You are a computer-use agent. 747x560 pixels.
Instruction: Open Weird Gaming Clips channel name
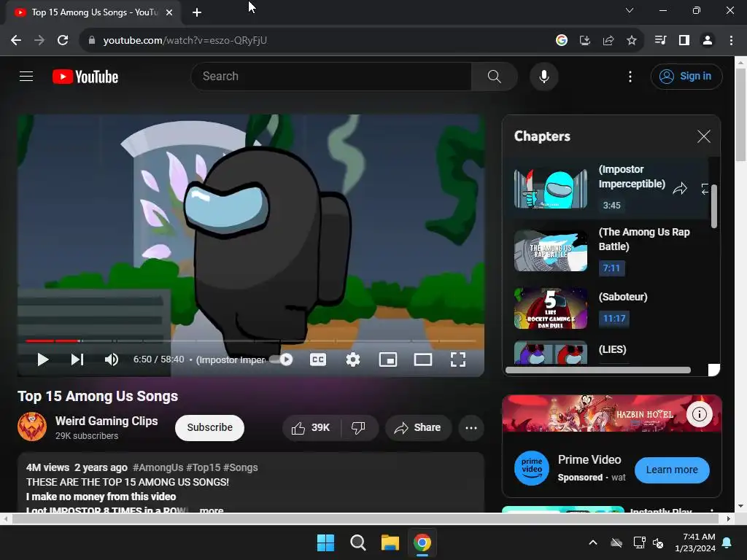pyautogui.click(x=107, y=421)
